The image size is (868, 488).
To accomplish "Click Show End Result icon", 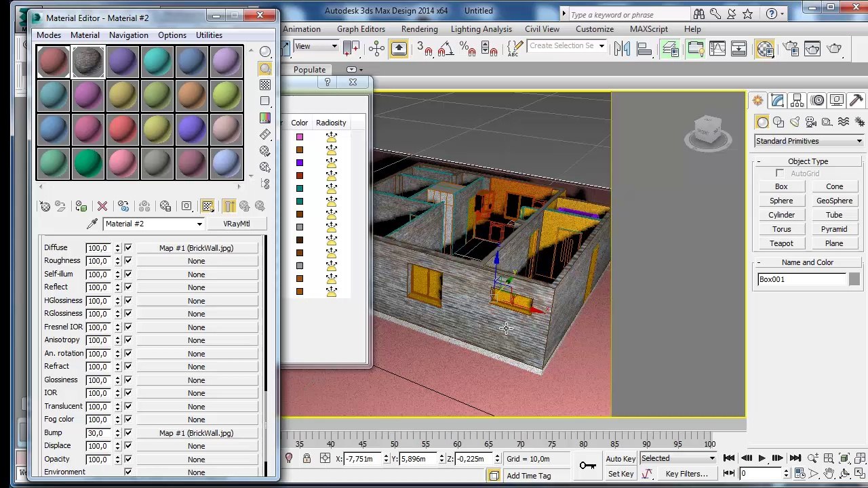I will pyautogui.click(x=229, y=206).
